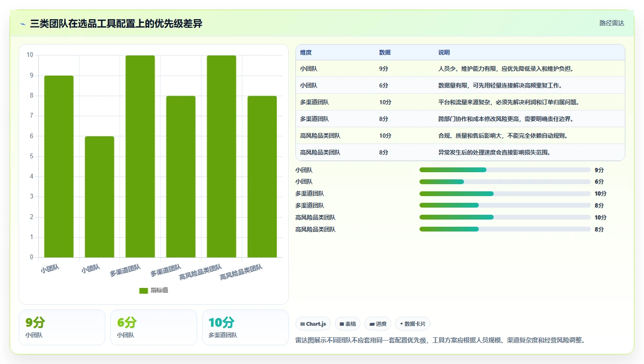This screenshot has width=644, height=364.
Task: Click the 多渠道团队 progress bar showing 8分
Action: (505, 206)
